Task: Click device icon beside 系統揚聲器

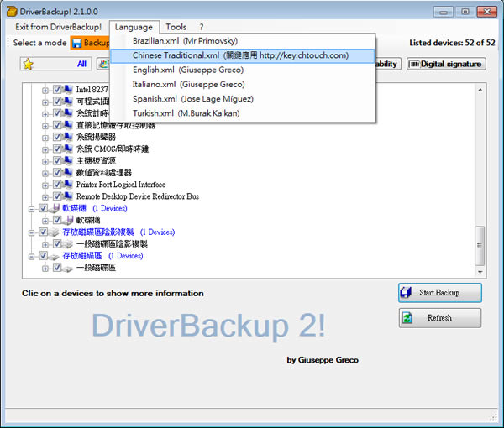Action: tap(68, 137)
